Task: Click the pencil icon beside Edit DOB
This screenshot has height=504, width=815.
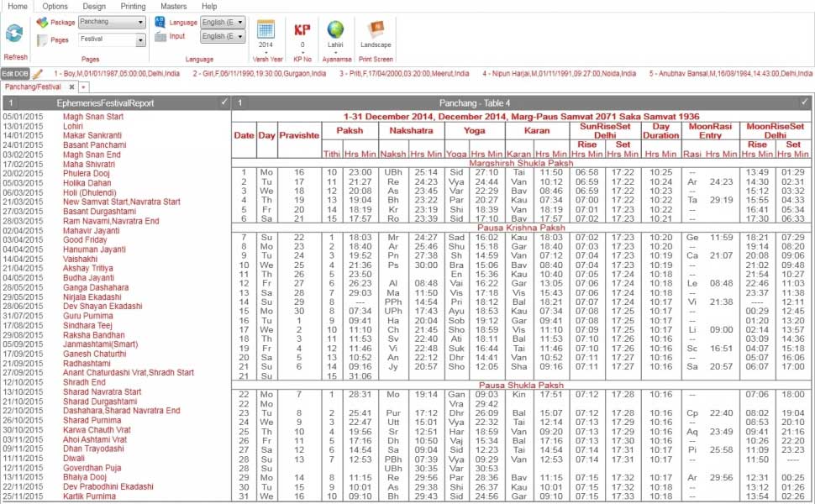Action: 38,74
